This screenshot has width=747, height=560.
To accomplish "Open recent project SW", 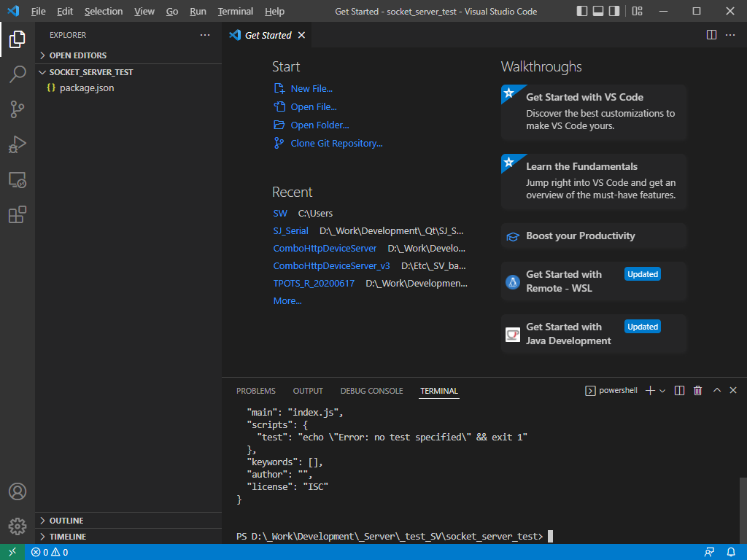I will click(x=280, y=214).
